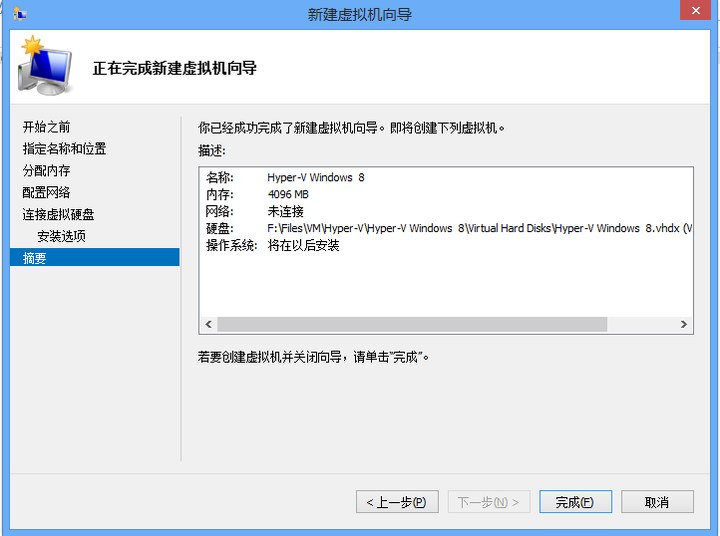Click the heading 正在完成新建虚拟机向导

click(x=174, y=68)
